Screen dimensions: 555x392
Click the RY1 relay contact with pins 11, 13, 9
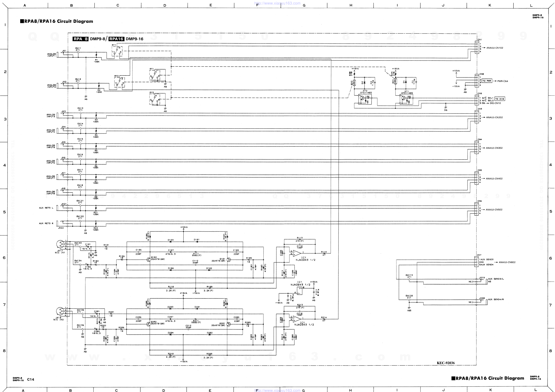tap(117, 51)
